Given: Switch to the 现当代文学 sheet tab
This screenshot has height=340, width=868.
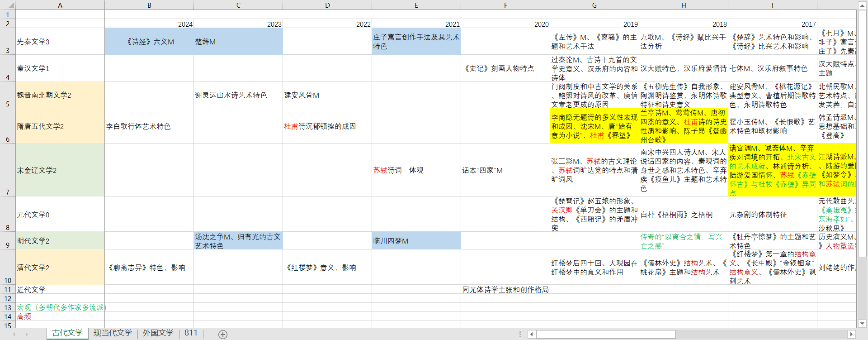Looking at the screenshot, I should point(113,333).
